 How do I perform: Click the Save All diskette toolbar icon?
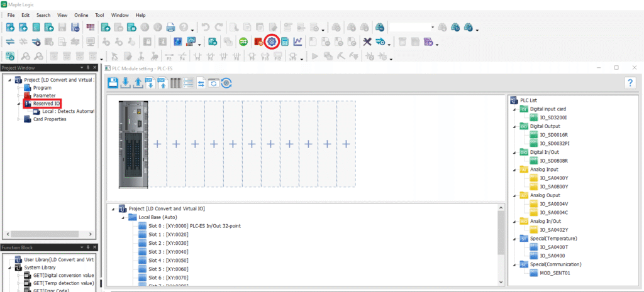pos(75,28)
